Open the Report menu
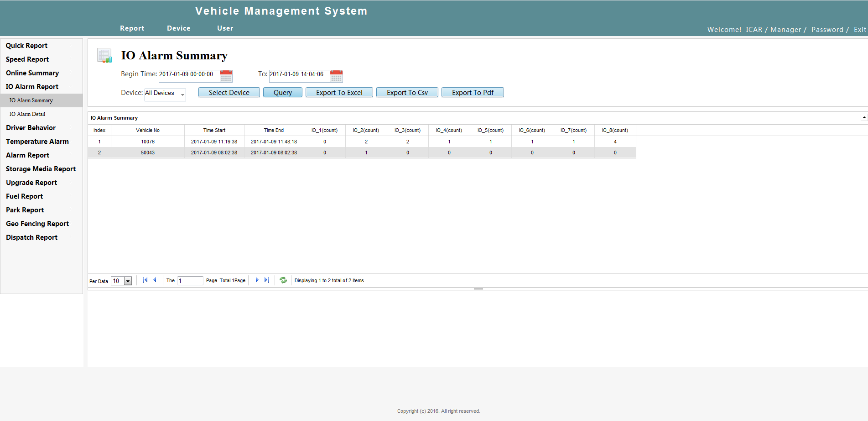868x421 pixels. click(x=132, y=28)
